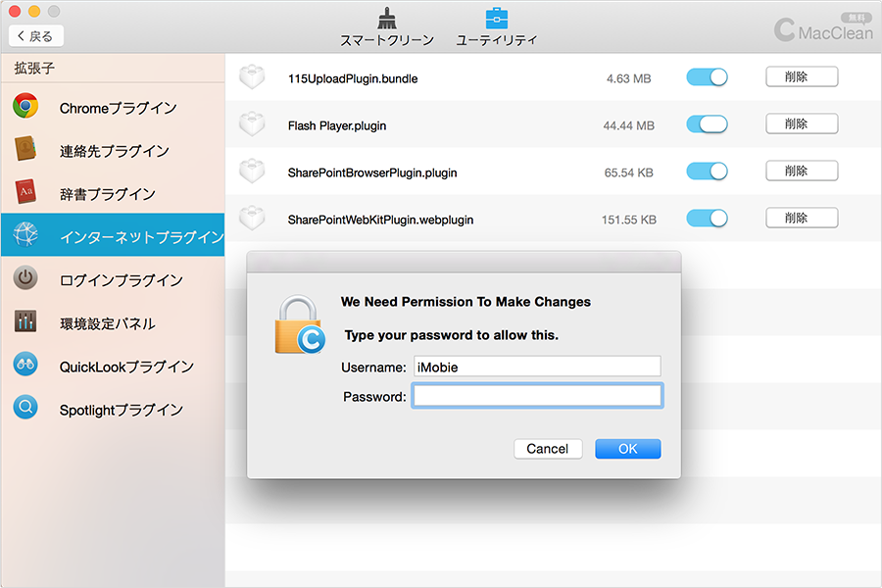The width and height of the screenshot is (882, 588).
Task: Click the preference panel sliders icon
Action: pyautogui.click(x=25, y=320)
